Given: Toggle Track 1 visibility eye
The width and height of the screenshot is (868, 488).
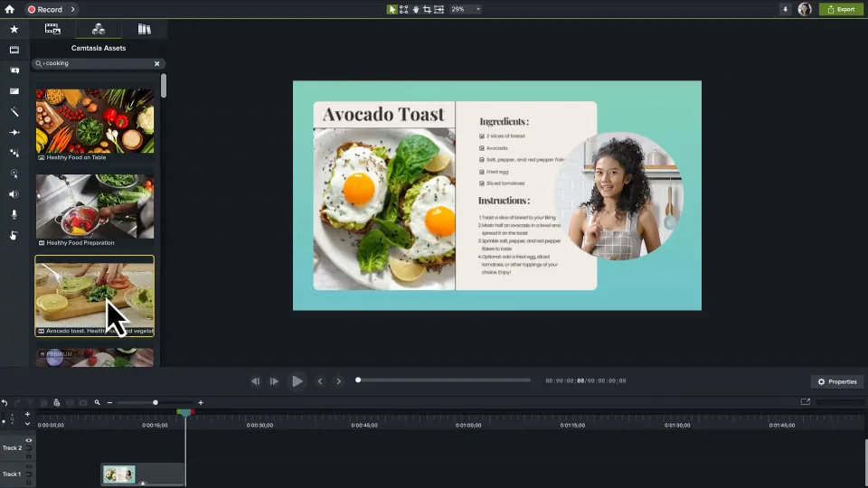Looking at the screenshot, I should coord(29,466).
